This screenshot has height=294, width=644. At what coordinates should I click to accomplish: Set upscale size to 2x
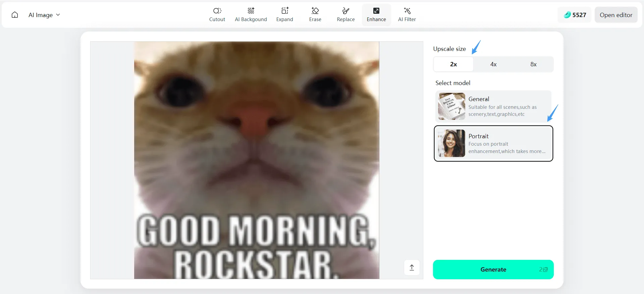click(453, 64)
